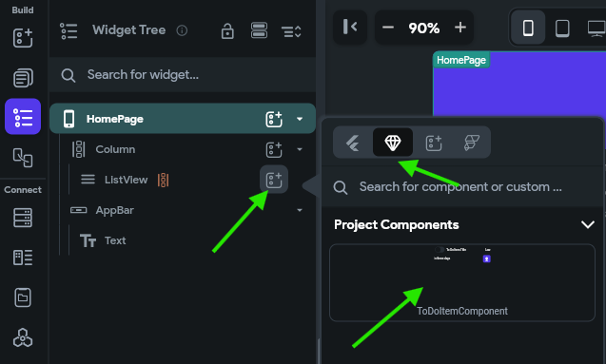The width and height of the screenshot is (606, 364).
Task: Open the Components diamond tab
Action: tap(393, 143)
